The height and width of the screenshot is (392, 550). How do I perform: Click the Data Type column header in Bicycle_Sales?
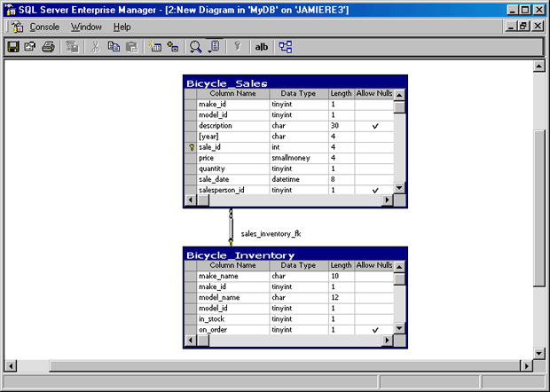pyautogui.click(x=298, y=93)
